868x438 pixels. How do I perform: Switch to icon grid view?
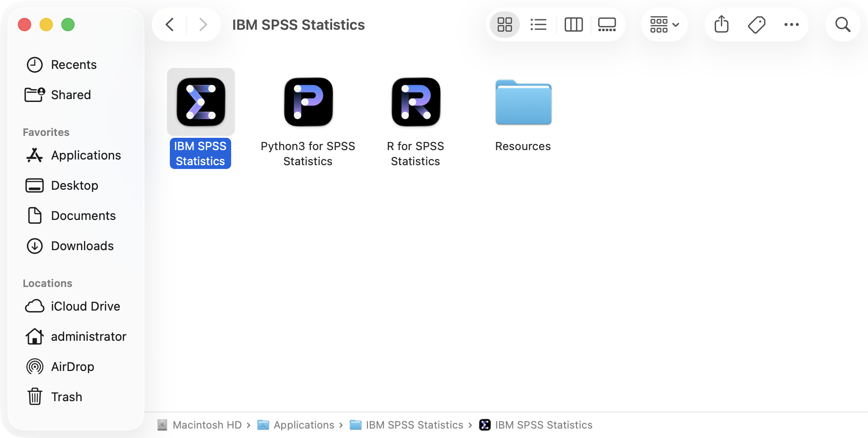[505, 25]
